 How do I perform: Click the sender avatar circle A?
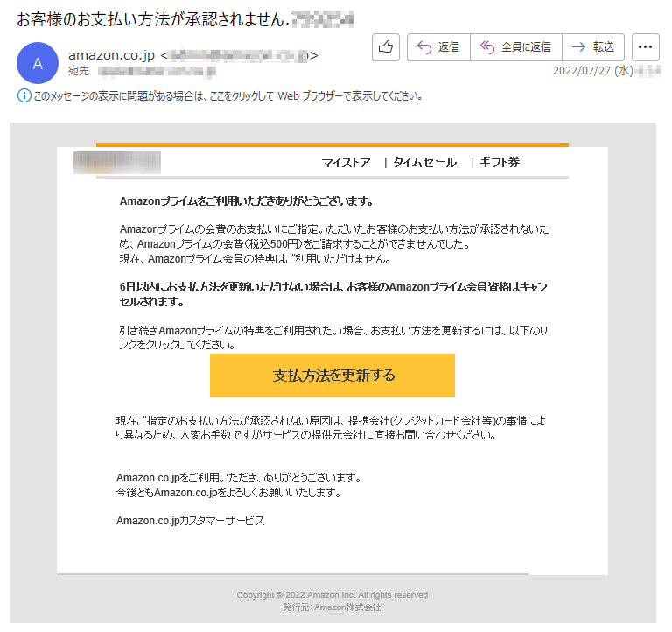pos(38,63)
